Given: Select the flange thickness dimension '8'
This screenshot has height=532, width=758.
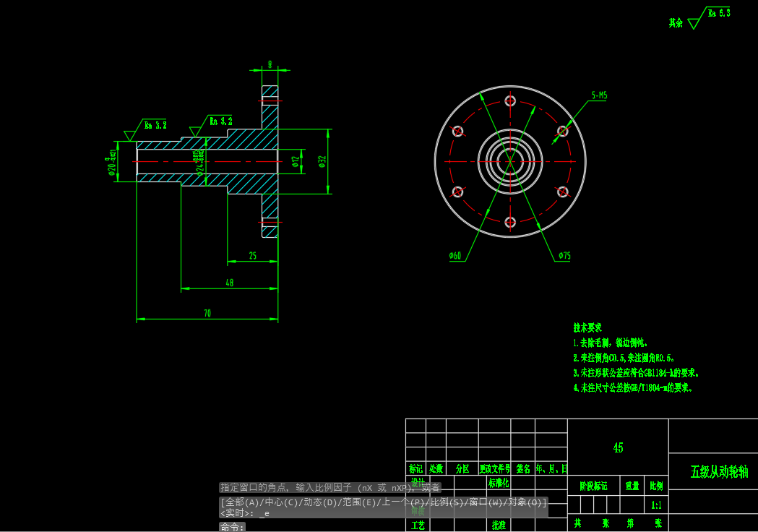Looking at the screenshot, I should [270, 64].
